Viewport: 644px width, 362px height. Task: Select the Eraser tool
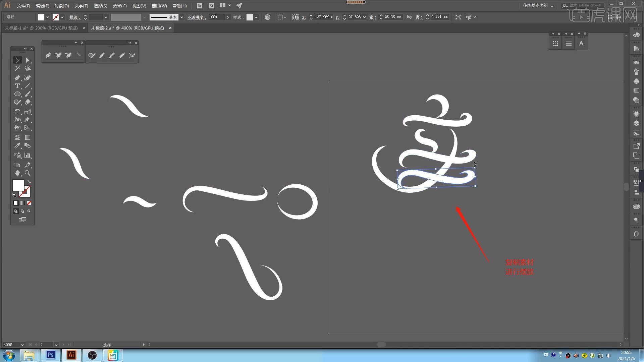[28, 102]
